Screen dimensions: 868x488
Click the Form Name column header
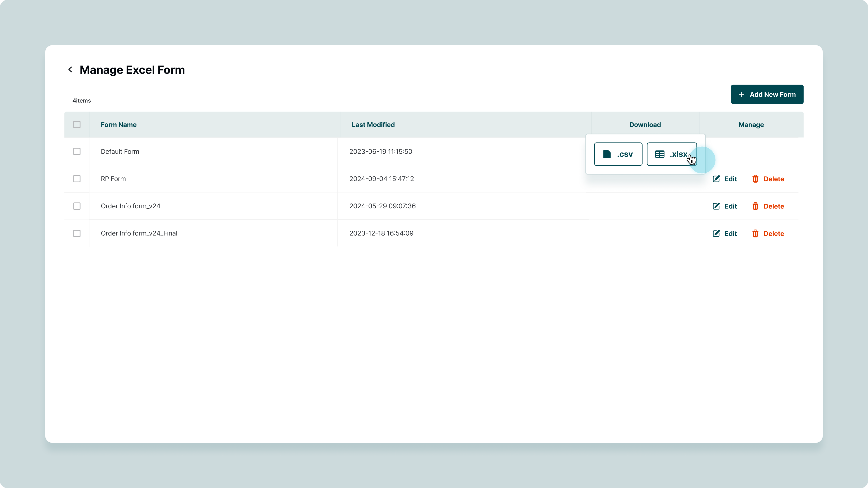pyautogui.click(x=119, y=125)
